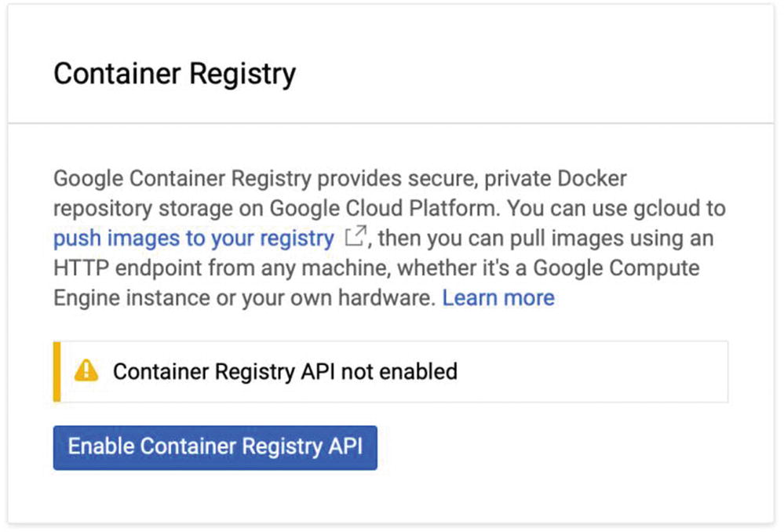
Task: Open the Learn more link
Action: pyautogui.click(x=498, y=298)
